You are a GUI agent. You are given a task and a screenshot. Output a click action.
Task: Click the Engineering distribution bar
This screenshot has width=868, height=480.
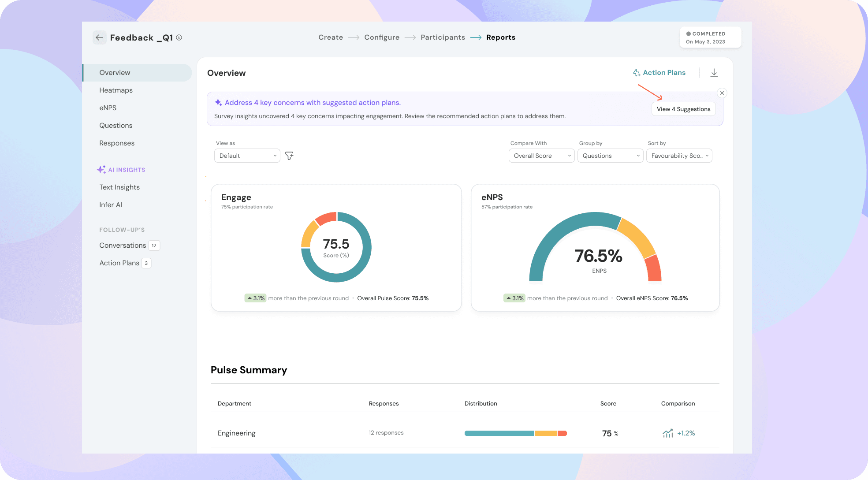[x=515, y=433]
